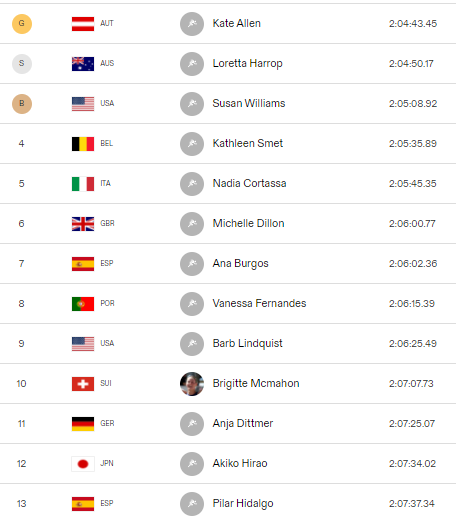Screen dimensions: 456x523
Task: Click the Austria flag icon
Action: click(83, 24)
